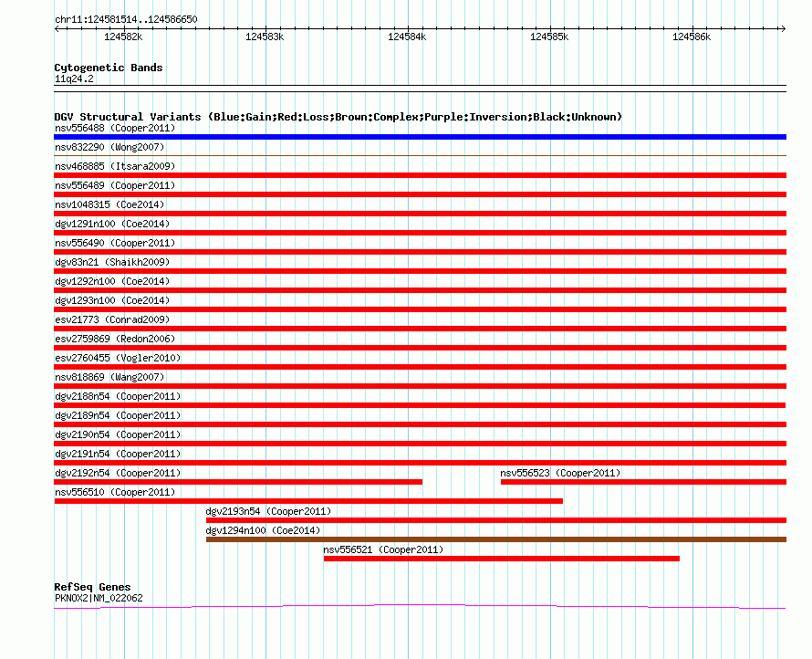Image resolution: width=812 pixels, height=659 pixels.
Task: Click the chr11:124581514..124586650 coordinates text
Action: [x=126, y=19]
